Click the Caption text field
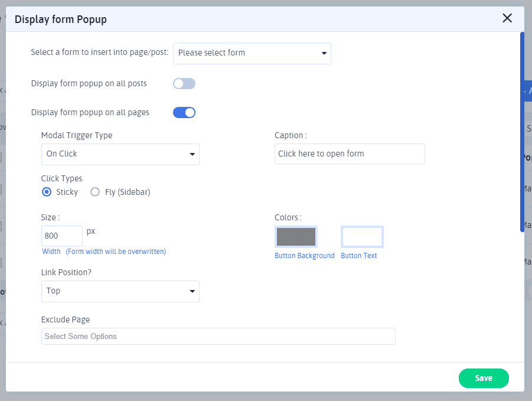The image size is (532, 401). tap(350, 154)
